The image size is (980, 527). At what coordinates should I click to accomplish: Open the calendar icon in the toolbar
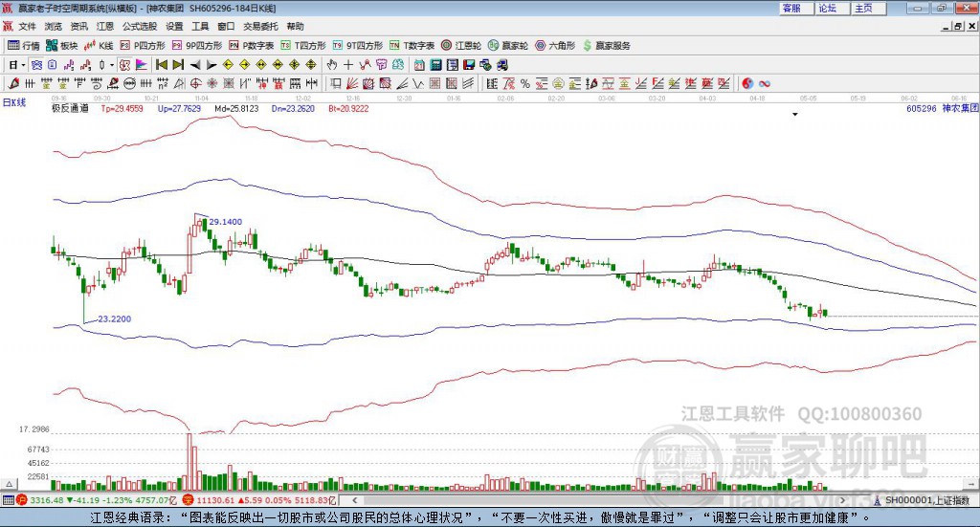[x=419, y=65]
